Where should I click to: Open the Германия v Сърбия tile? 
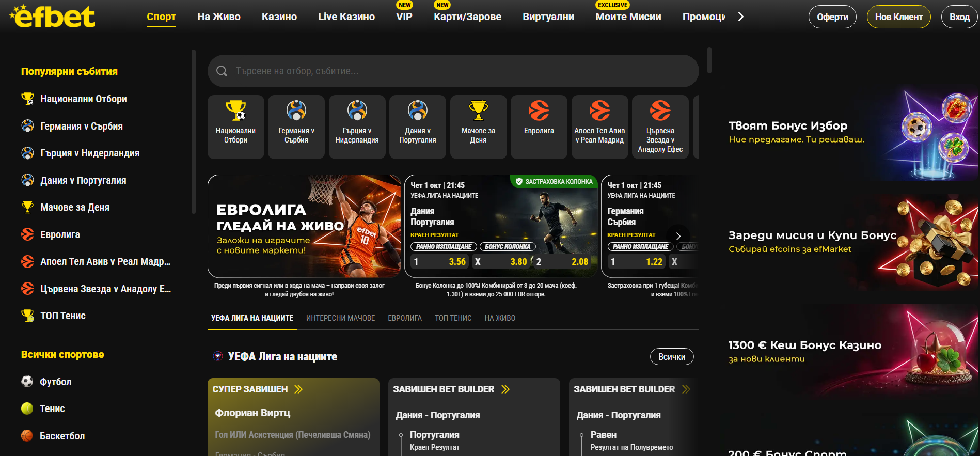(296, 127)
